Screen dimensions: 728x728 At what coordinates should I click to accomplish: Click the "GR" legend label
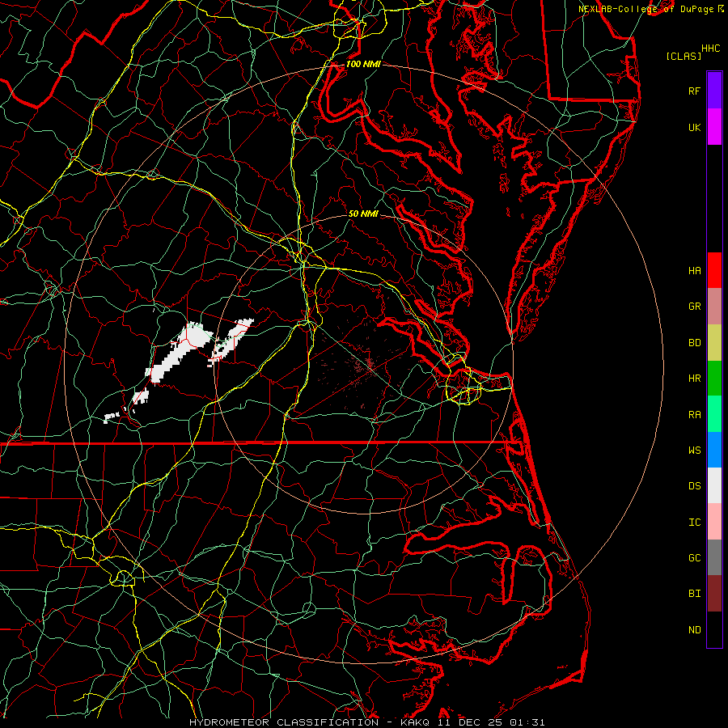pos(694,307)
